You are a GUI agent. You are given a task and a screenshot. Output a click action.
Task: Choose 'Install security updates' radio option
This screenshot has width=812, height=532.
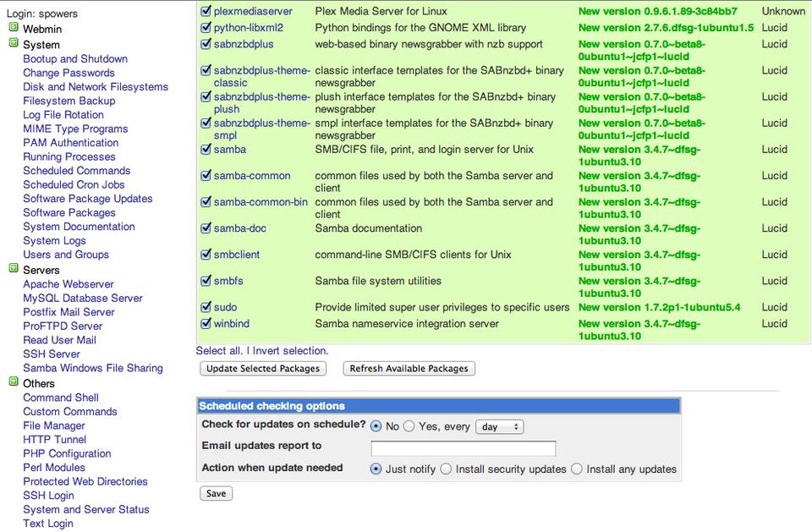[447, 469]
